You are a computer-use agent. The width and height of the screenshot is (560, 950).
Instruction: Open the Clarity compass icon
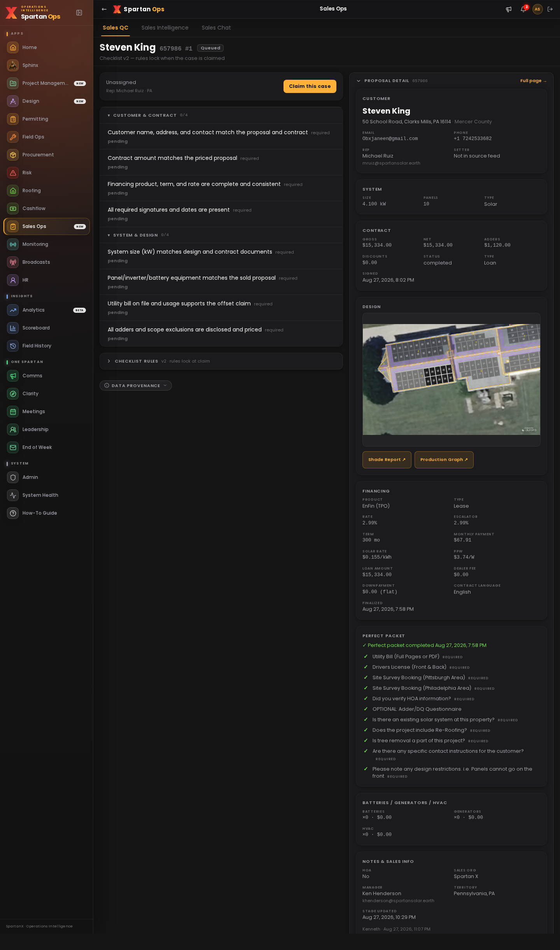click(x=13, y=394)
